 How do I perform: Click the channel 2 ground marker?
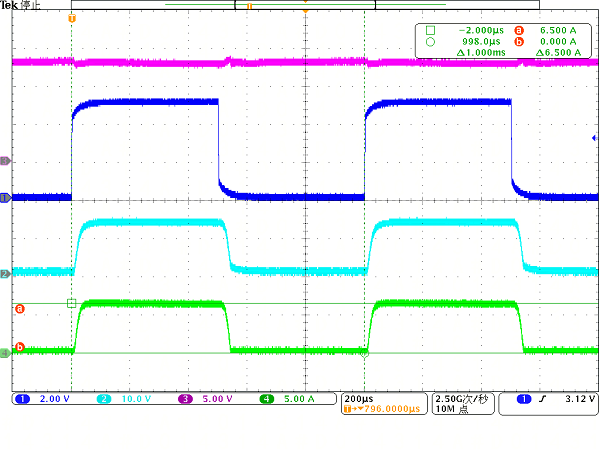[5, 274]
